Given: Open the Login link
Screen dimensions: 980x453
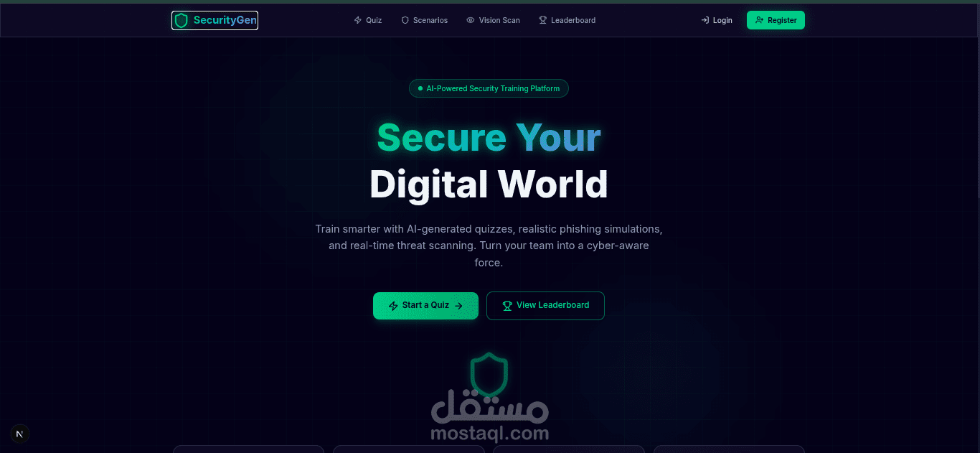Looking at the screenshot, I should [x=717, y=20].
